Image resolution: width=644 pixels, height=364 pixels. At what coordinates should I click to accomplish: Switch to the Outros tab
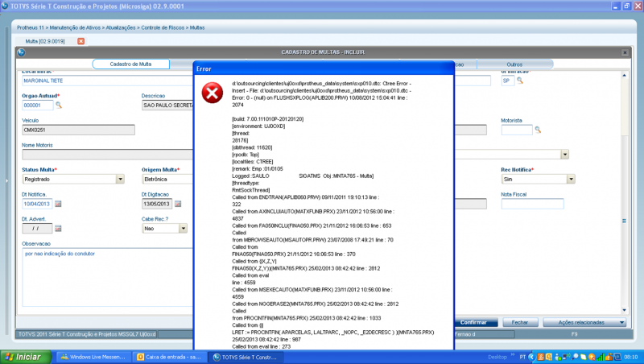click(x=514, y=64)
